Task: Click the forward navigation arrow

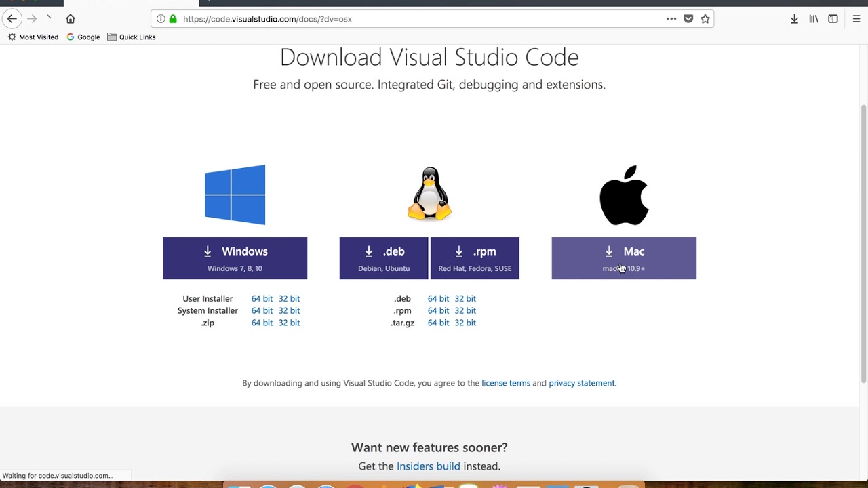Action: 32,19
